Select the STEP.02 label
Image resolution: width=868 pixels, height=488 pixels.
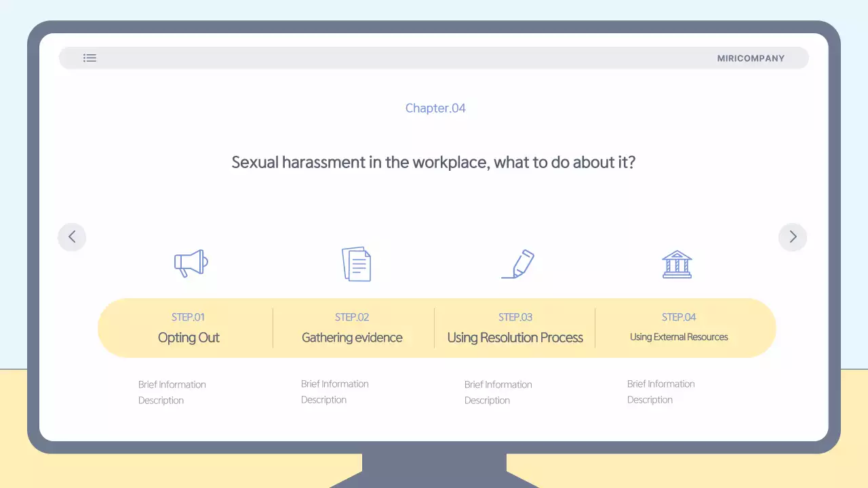pyautogui.click(x=352, y=317)
